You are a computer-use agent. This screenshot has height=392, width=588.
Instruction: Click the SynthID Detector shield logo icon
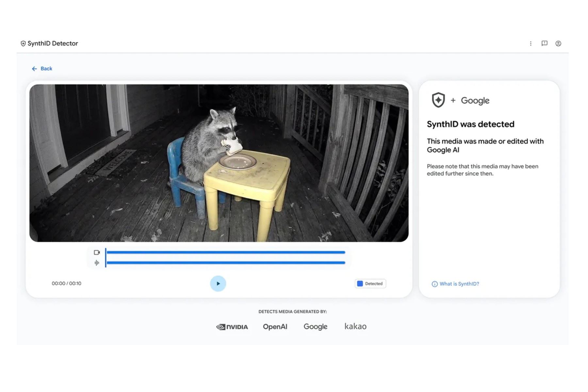pyautogui.click(x=23, y=43)
